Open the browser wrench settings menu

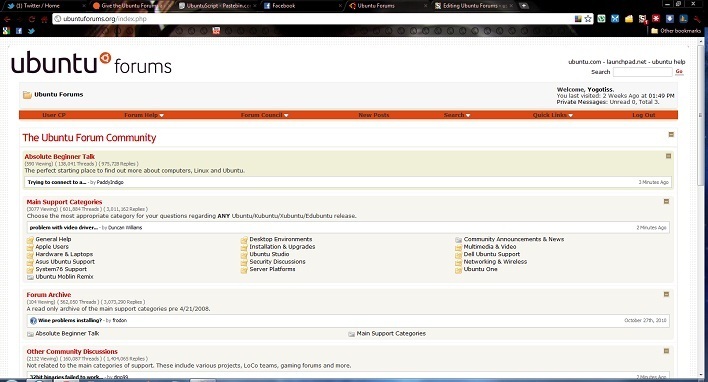coord(698,19)
